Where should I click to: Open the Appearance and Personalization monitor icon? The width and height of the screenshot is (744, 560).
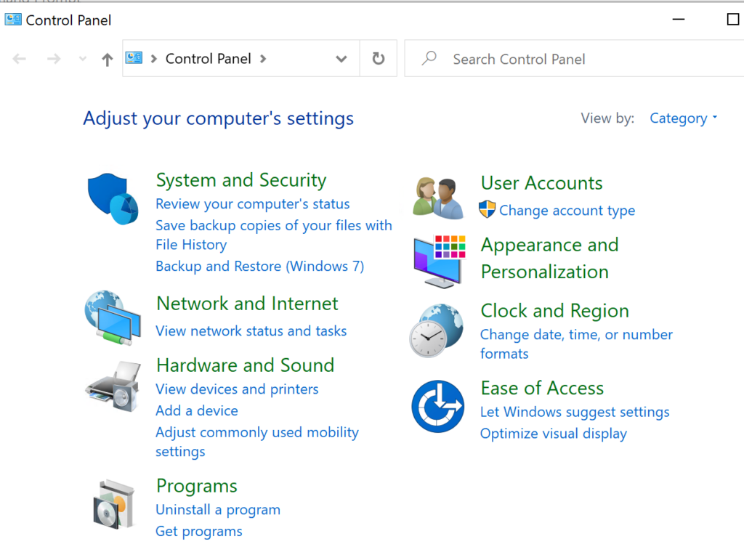tap(440, 261)
